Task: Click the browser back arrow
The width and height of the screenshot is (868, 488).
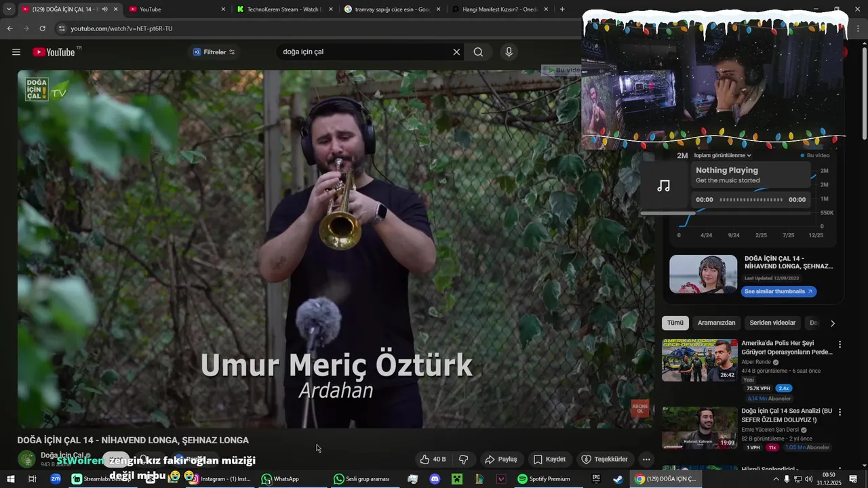Action: [9, 28]
